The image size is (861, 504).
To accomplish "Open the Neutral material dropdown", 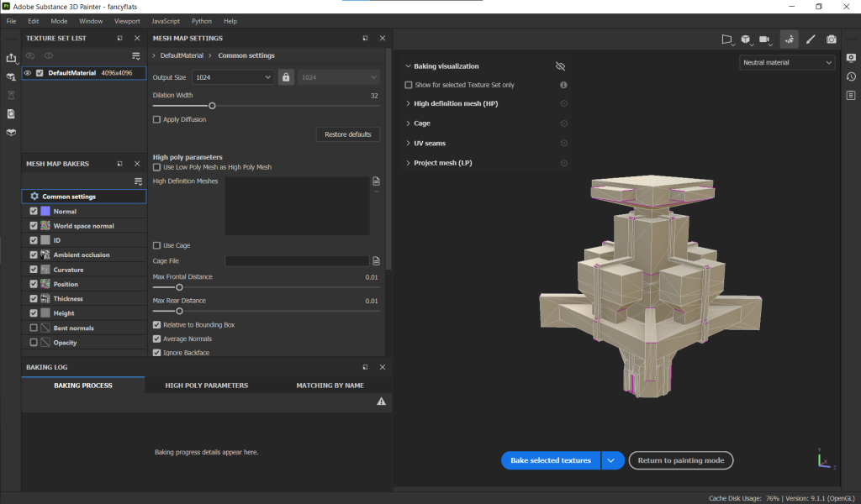I will click(x=787, y=62).
